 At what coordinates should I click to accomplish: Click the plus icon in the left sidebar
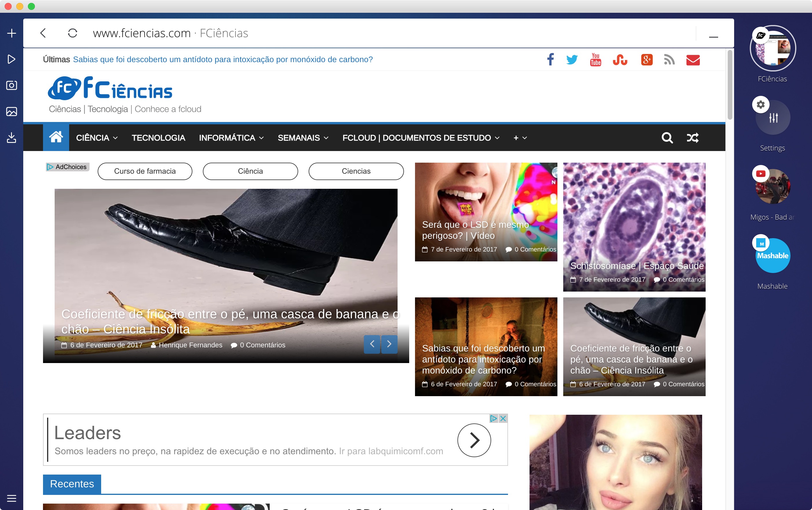[x=11, y=33]
